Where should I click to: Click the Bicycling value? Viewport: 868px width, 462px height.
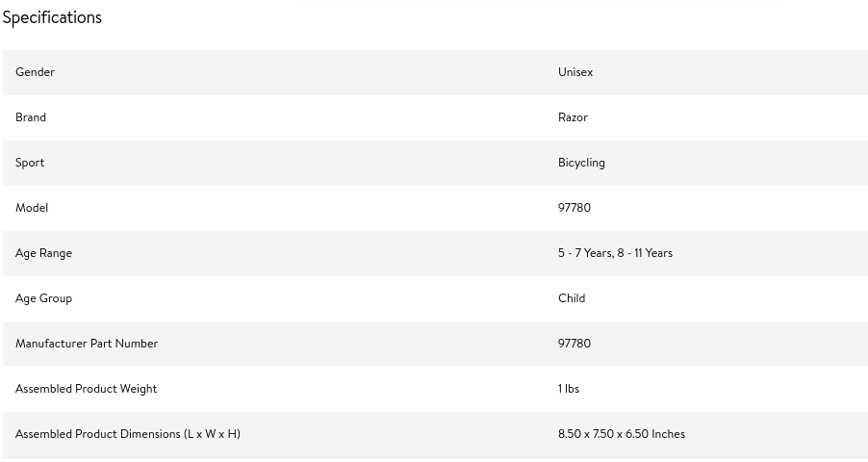581,163
